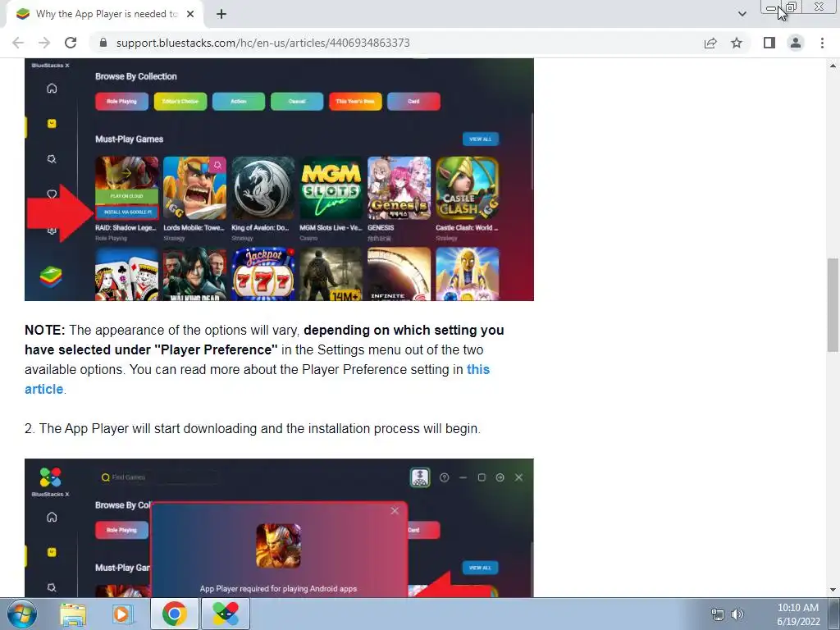Screen dimensions: 840x630
Task: Click the RAID icon in the App Player dialog
Action: pos(279,546)
